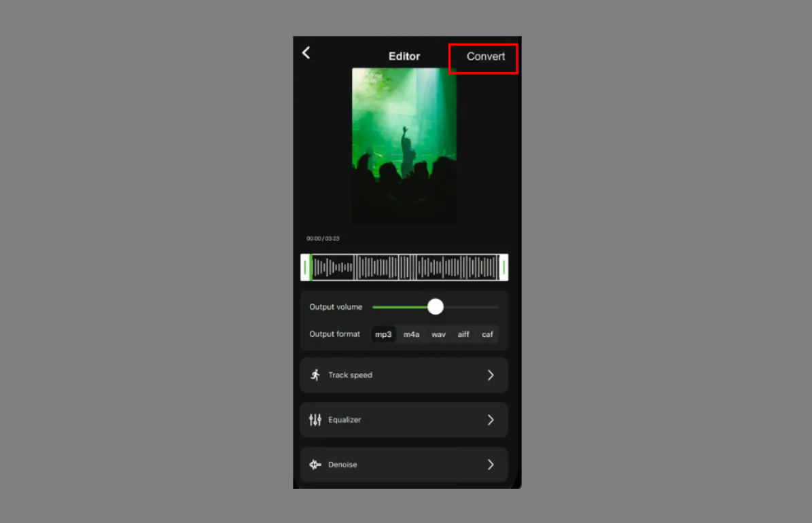Click the Denoise waveform icon
Screen dimensions: 812x523
pyautogui.click(x=315, y=465)
